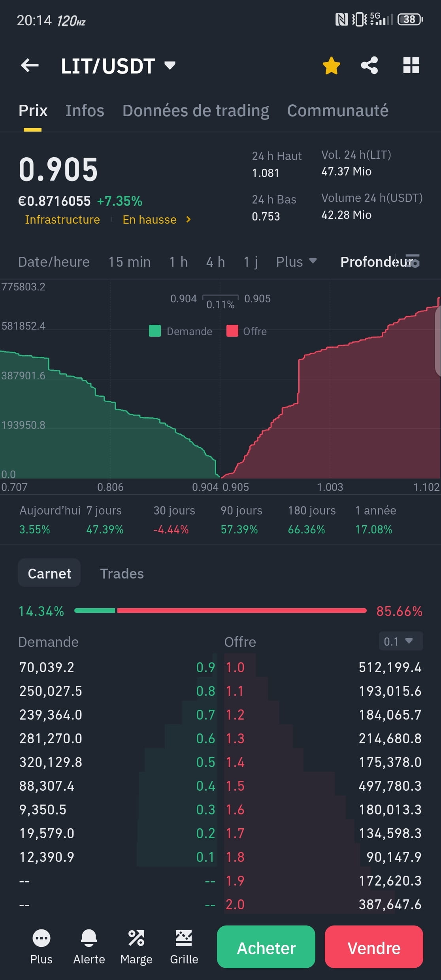441x980 pixels.
Task: Tap the 30 jours -4.44% performance
Action: (174, 520)
